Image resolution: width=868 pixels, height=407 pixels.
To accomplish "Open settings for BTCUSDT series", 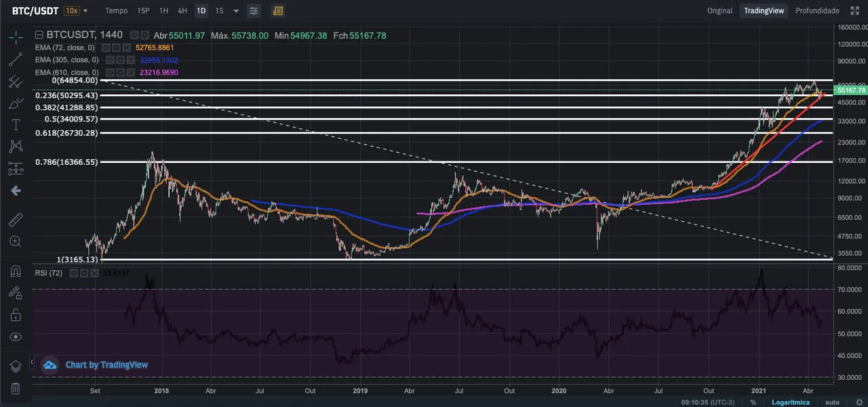I will tap(144, 35).
